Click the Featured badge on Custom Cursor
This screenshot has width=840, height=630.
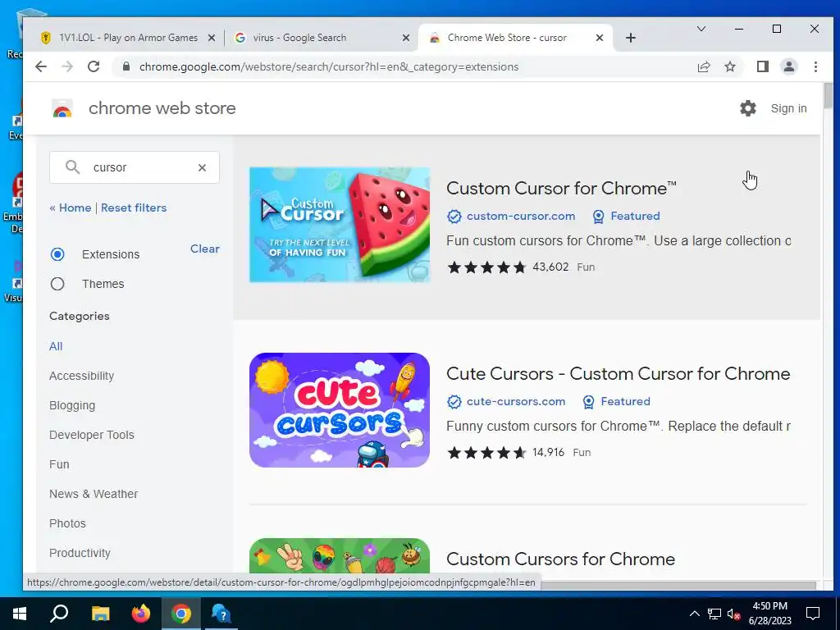[x=626, y=216]
